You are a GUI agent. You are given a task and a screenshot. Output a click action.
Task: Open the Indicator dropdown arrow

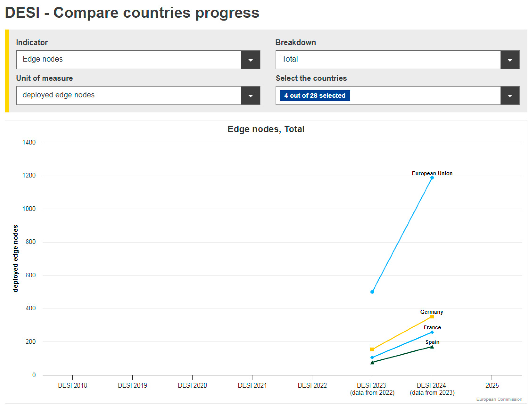pos(251,60)
